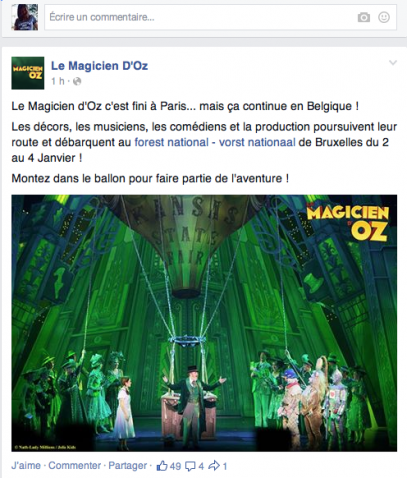407x478 pixels.
Task: Click your profile picture by comment box
Action: [x=25, y=17]
